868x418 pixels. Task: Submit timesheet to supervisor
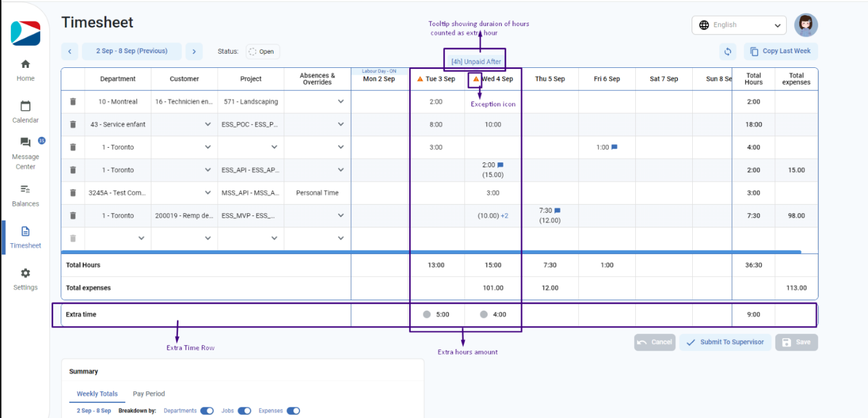pos(725,342)
